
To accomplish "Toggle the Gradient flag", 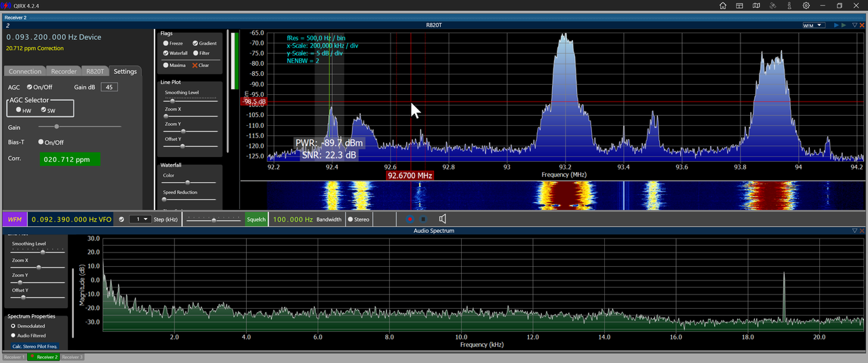I will [195, 43].
